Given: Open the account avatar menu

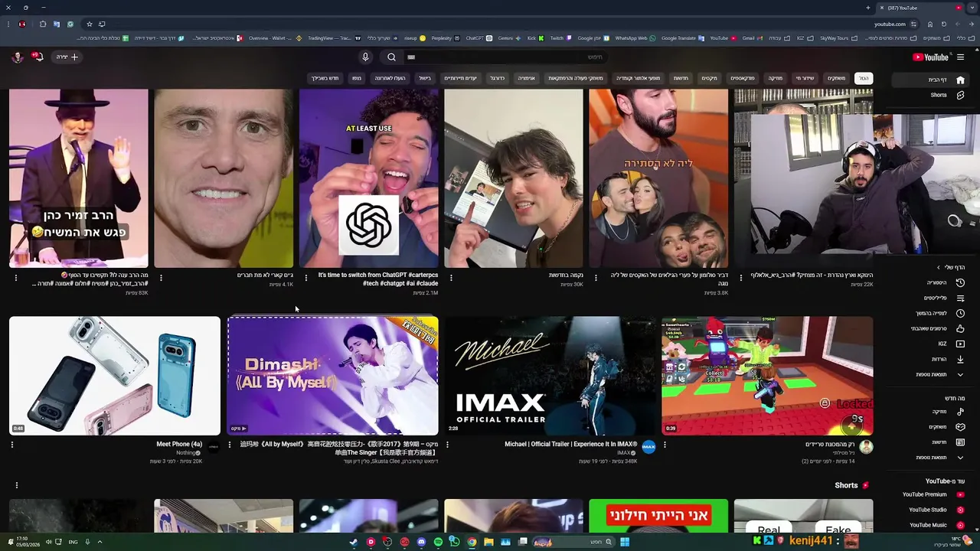Looking at the screenshot, I should pos(18,57).
